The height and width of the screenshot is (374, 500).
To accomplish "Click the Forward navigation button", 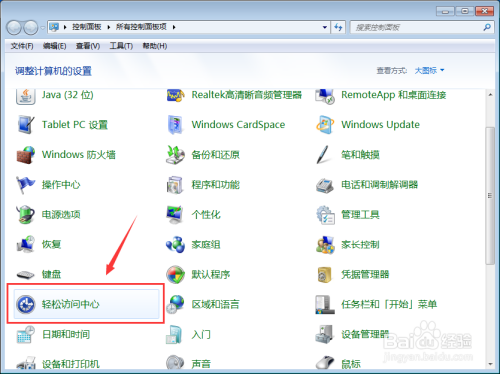I will [31, 27].
